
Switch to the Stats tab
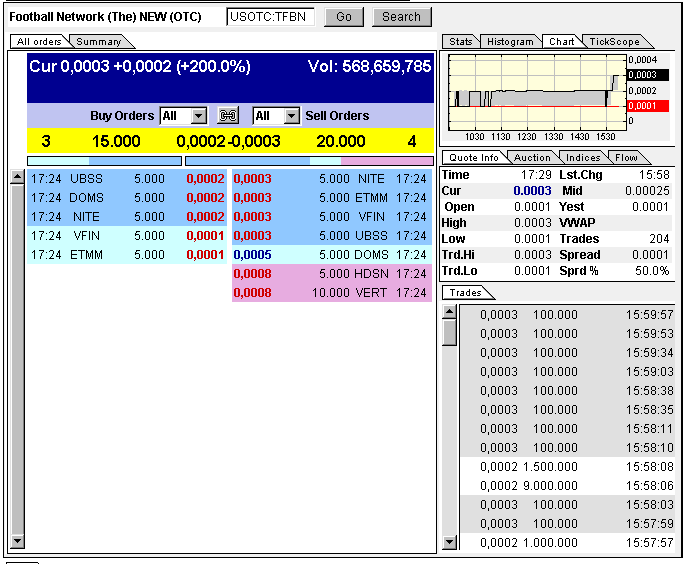pyautogui.click(x=461, y=42)
